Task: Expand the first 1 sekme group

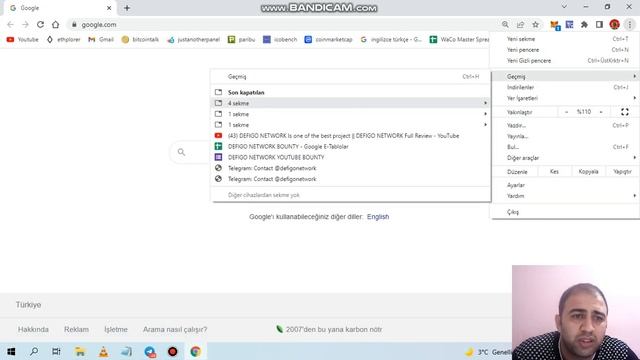Action: point(351,114)
